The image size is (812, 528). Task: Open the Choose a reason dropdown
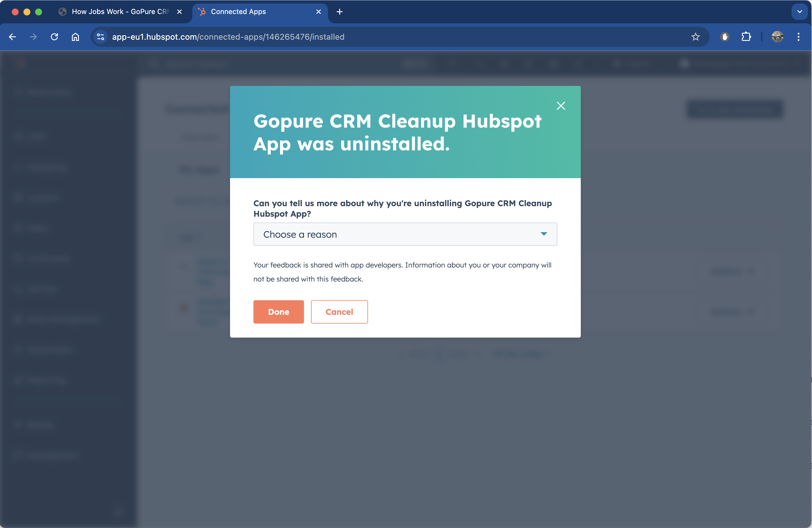click(405, 234)
